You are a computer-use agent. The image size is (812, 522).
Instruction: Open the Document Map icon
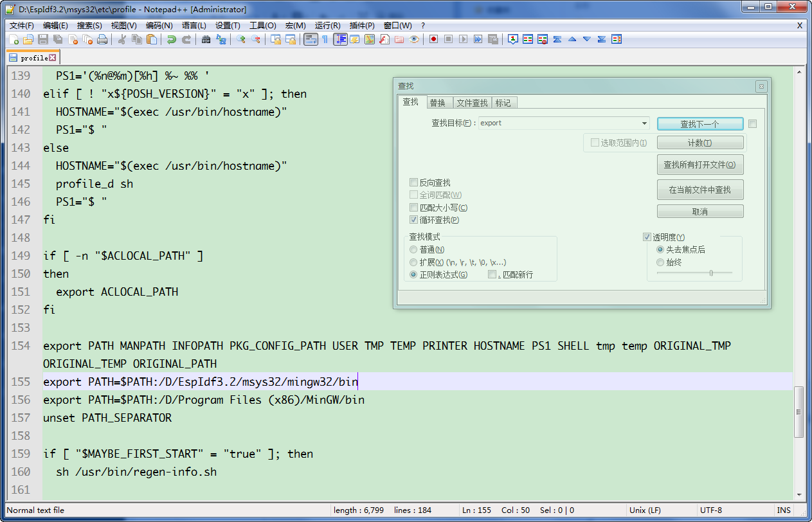click(370, 39)
